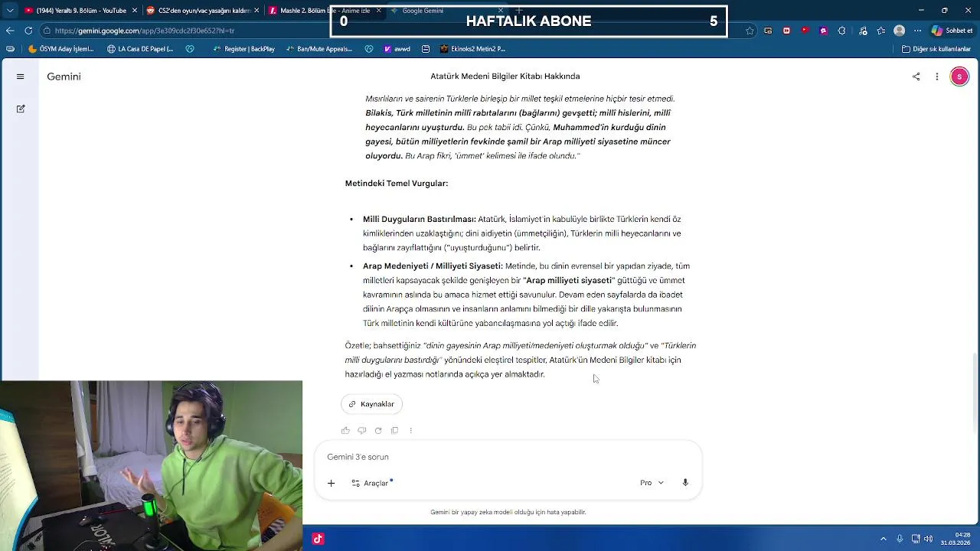Add a file with the plus icon
Viewport: 980px width, 551px height.
[x=331, y=483]
